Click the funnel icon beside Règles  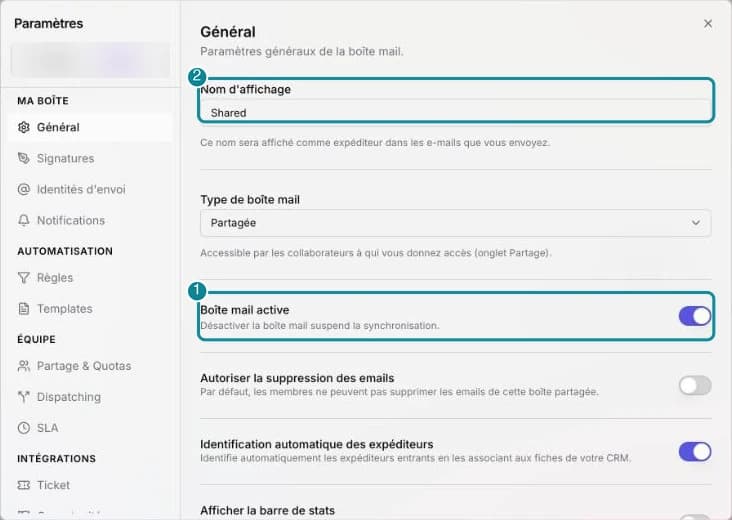pos(23,278)
